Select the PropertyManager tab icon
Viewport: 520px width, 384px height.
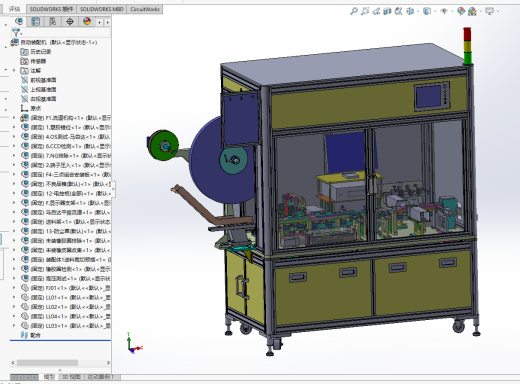(36, 22)
